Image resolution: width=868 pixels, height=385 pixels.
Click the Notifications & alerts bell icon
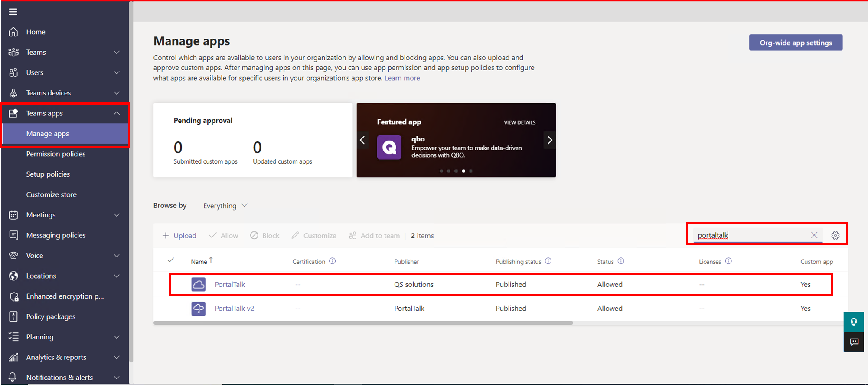[x=13, y=377]
